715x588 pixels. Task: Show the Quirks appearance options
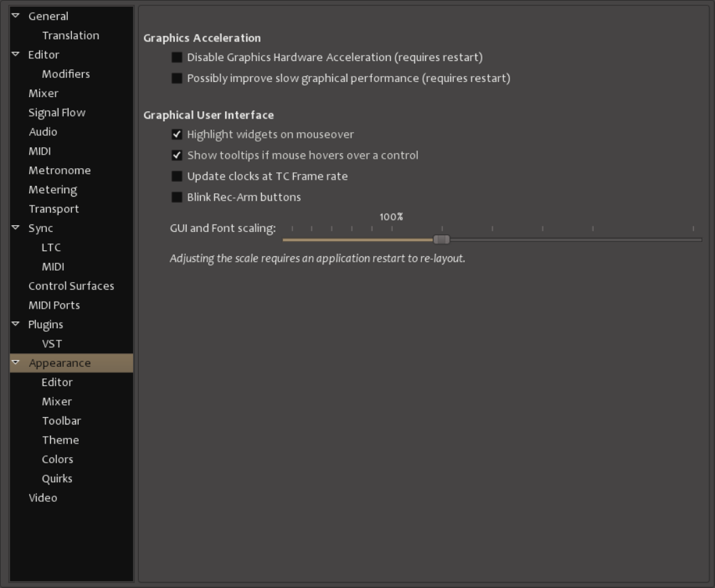click(x=57, y=479)
